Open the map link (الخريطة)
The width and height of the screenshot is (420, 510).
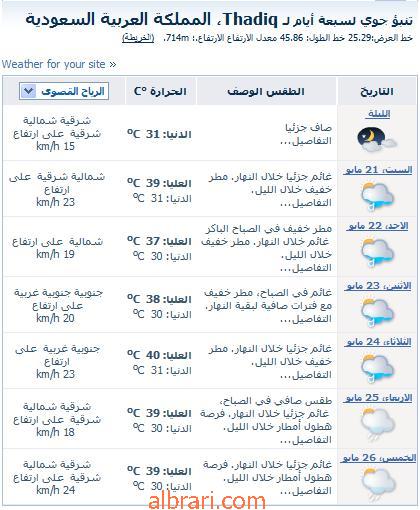[138, 38]
